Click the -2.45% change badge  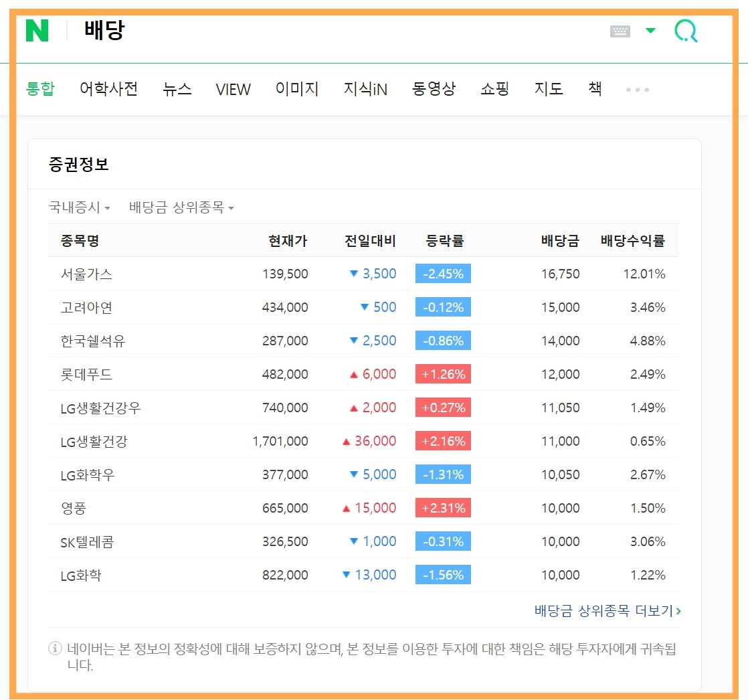pyautogui.click(x=443, y=274)
